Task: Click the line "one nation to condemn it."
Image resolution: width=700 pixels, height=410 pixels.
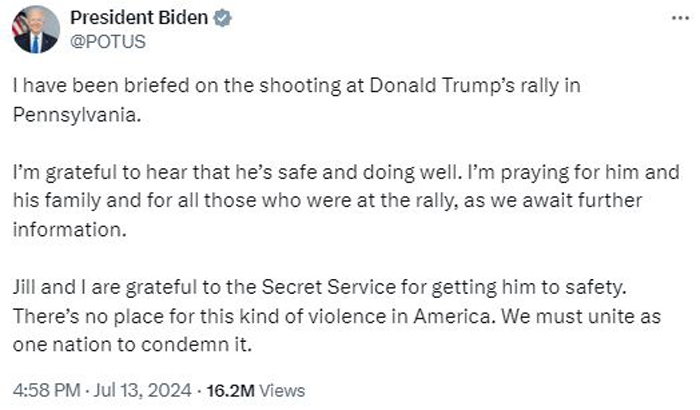Action: coord(133,345)
